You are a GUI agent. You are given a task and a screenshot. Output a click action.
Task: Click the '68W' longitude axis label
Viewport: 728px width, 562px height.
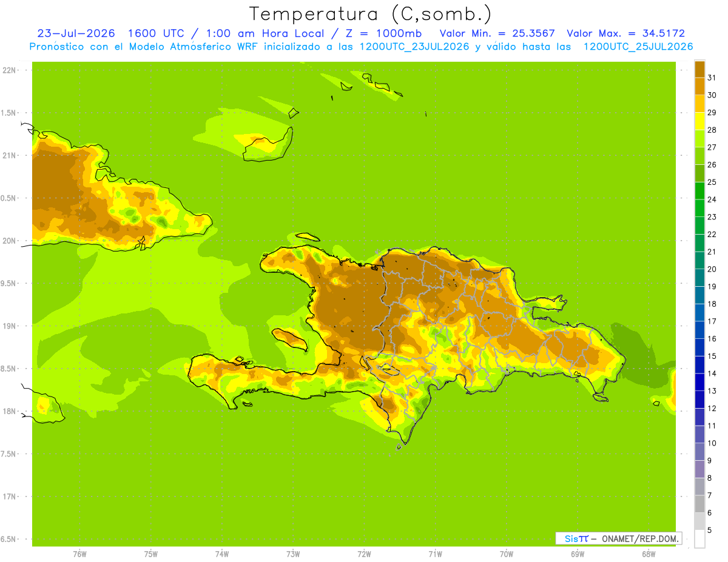[x=649, y=554]
